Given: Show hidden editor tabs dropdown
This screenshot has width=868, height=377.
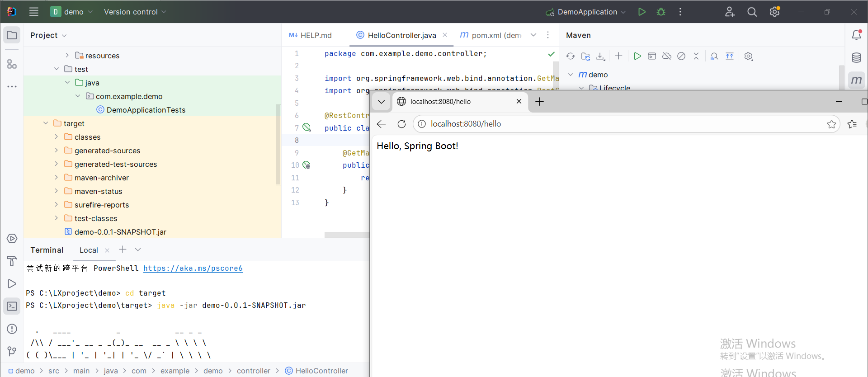Looking at the screenshot, I should [x=533, y=35].
